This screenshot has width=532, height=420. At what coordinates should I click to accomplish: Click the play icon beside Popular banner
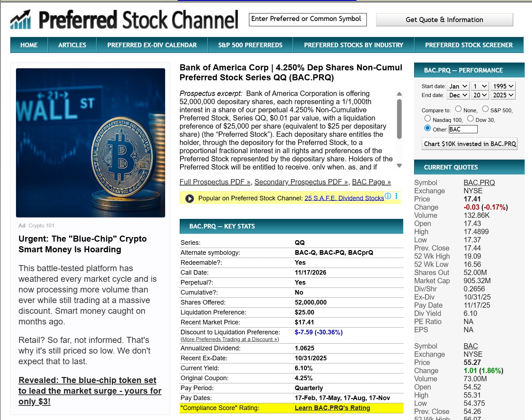coord(190,198)
